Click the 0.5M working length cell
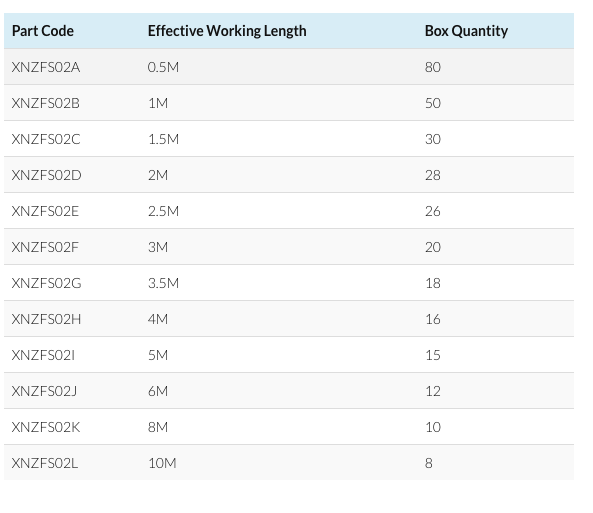The height and width of the screenshot is (513, 593). tap(163, 67)
